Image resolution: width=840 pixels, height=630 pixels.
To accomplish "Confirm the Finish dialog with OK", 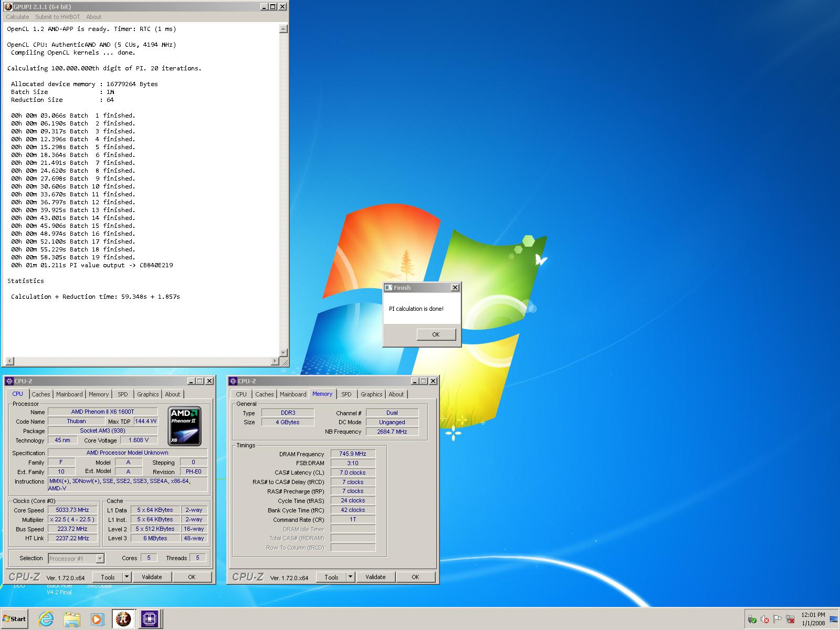I will 436,334.
